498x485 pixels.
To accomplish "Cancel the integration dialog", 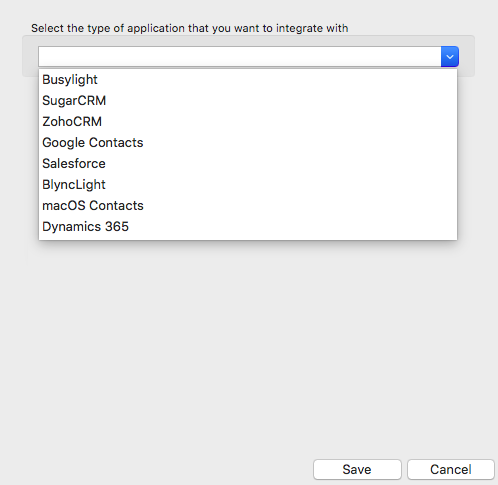I will pos(451,469).
